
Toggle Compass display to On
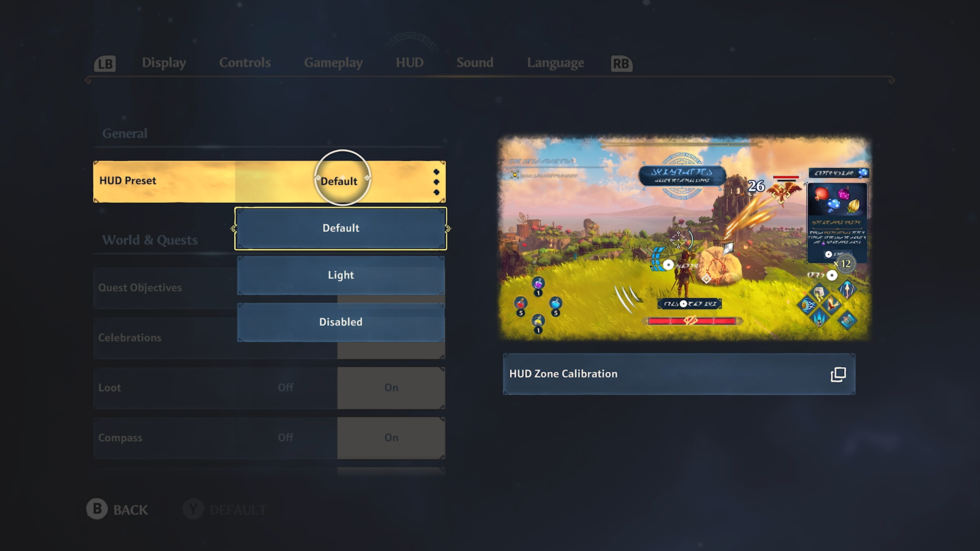pos(391,437)
